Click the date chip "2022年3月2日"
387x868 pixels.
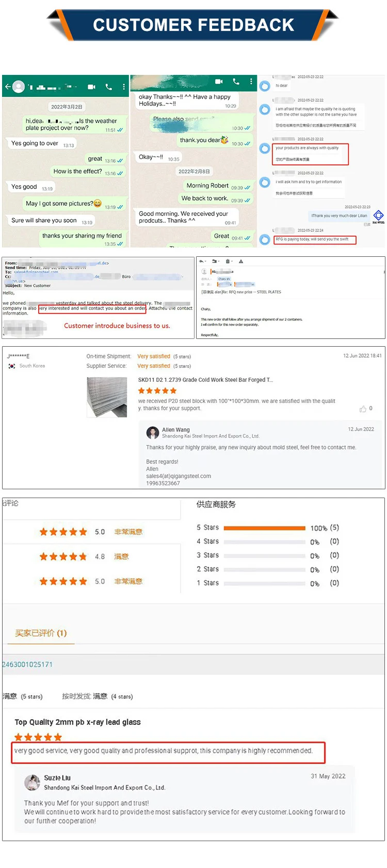[67, 106]
